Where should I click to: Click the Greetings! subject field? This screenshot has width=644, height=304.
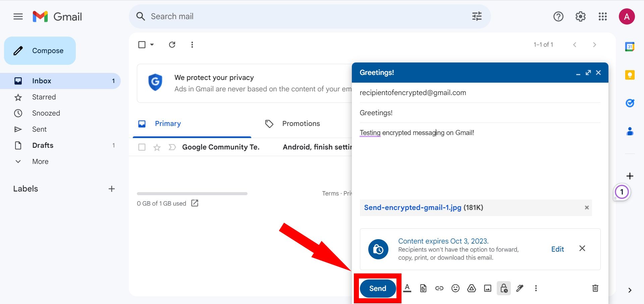click(480, 113)
